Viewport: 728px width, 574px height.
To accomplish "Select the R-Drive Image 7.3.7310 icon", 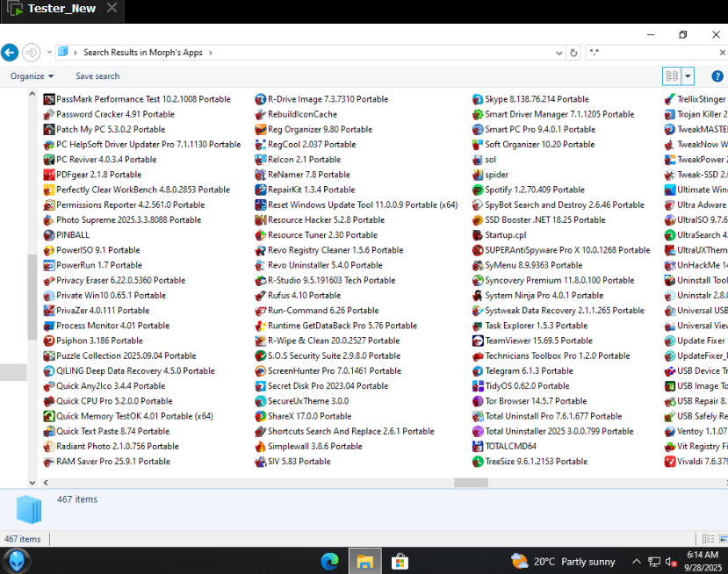I will [261, 99].
